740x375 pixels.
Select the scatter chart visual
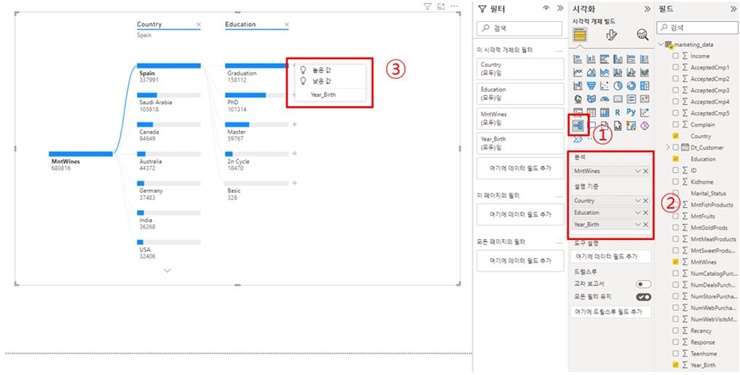coord(605,86)
